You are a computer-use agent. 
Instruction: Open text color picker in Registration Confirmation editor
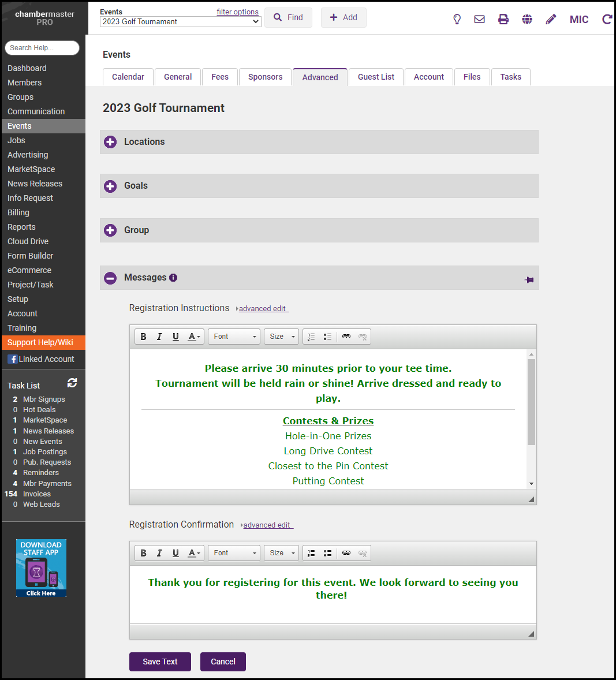(194, 553)
